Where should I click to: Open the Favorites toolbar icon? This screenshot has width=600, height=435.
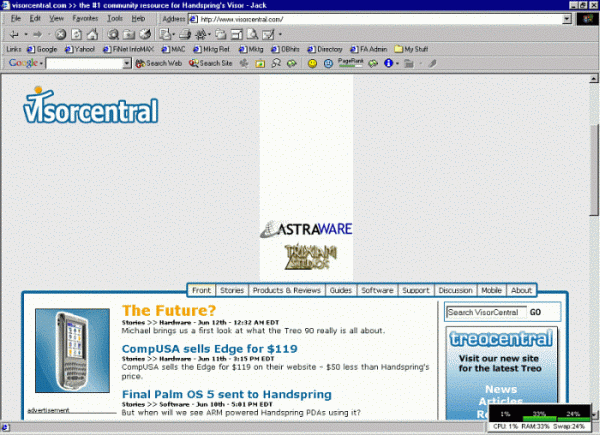tap(128, 34)
